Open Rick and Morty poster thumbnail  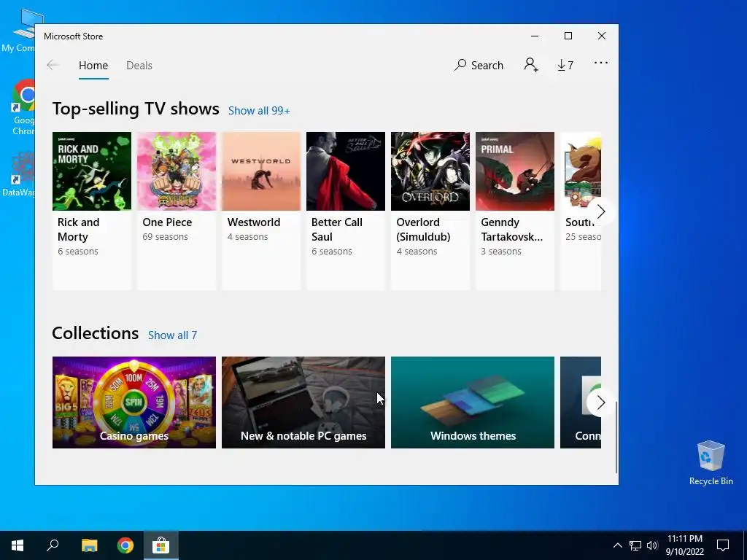[91, 171]
